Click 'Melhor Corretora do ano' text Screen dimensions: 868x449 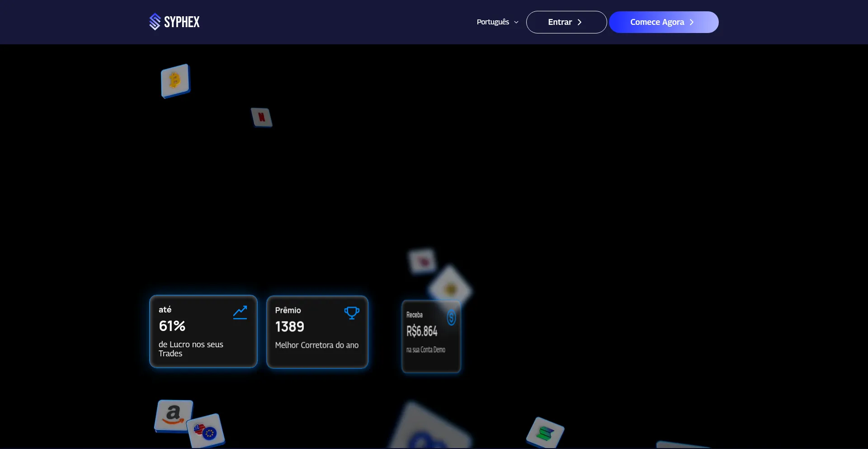[x=317, y=345]
